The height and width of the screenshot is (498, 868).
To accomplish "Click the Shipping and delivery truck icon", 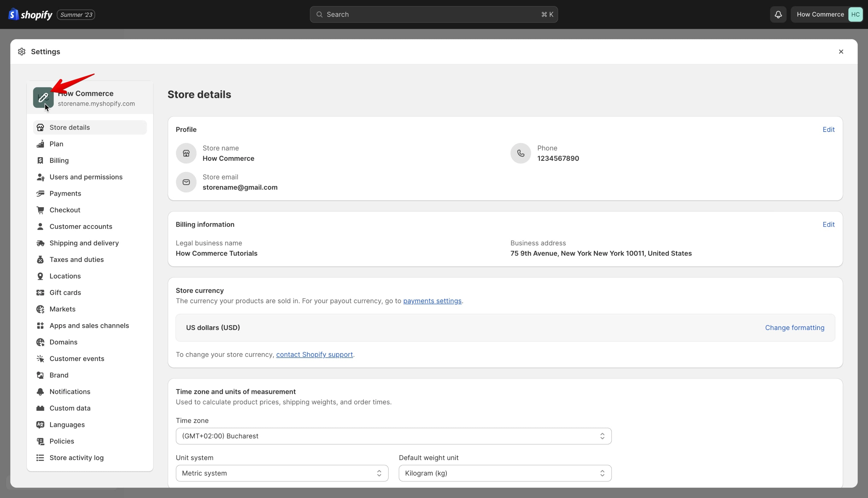I will pos(40,243).
